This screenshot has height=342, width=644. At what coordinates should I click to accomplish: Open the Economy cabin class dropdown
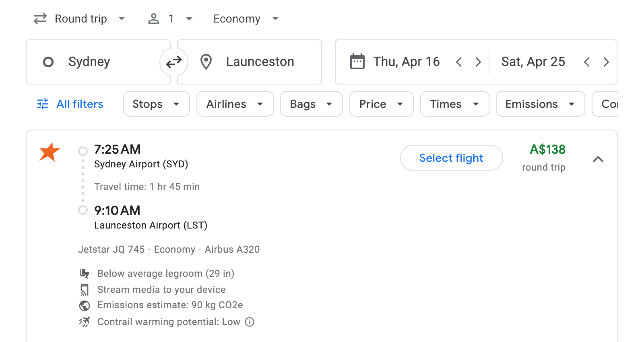(x=245, y=19)
